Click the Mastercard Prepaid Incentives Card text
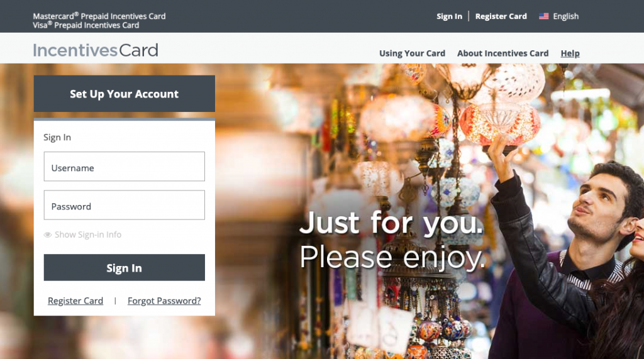 click(x=99, y=16)
